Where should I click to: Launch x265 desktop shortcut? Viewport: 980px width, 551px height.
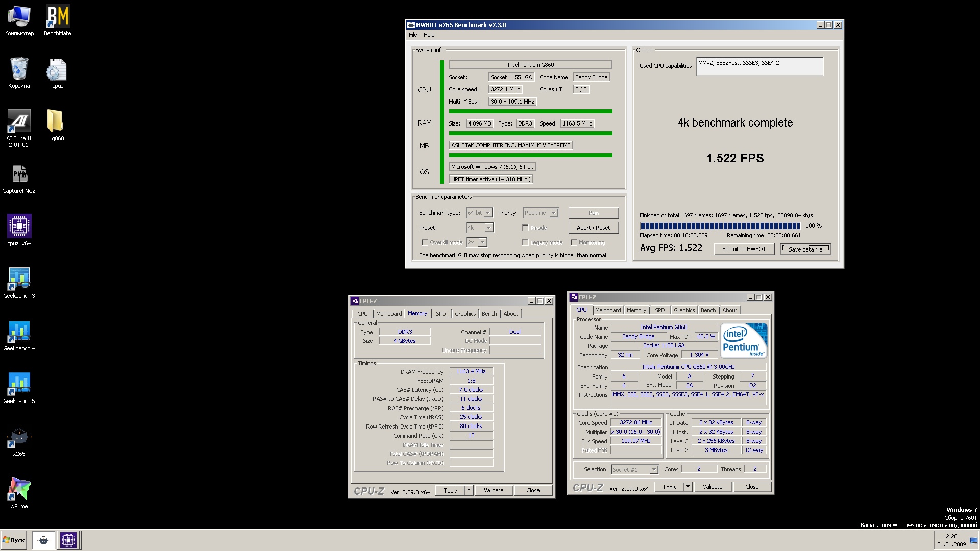click(19, 441)
